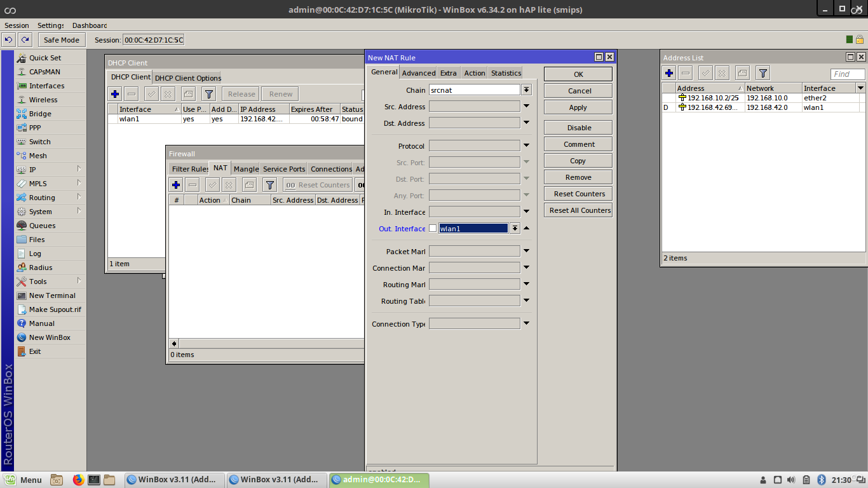Open Firefox from taskbar
The image size is (868, 488).
click(78, 480)
